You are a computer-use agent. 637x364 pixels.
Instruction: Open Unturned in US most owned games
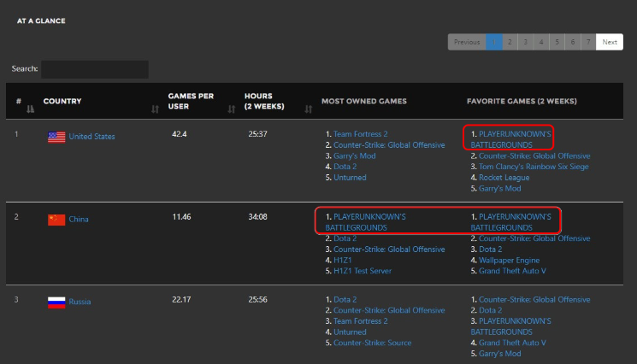click(350, 178)
